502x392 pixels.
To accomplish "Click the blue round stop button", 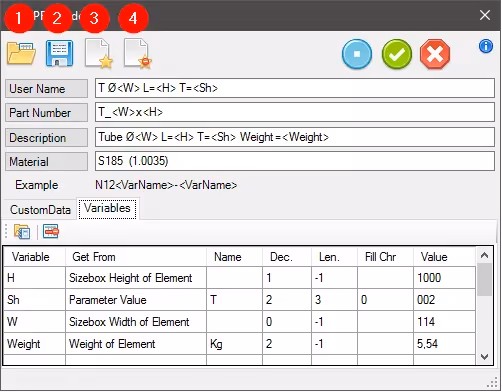I will click(x=357, y=54).
